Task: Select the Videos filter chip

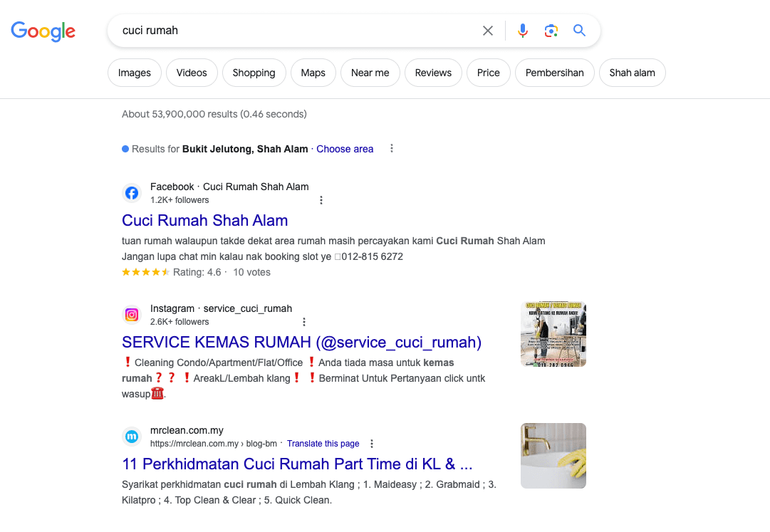Action: click(x=192, y=73)
